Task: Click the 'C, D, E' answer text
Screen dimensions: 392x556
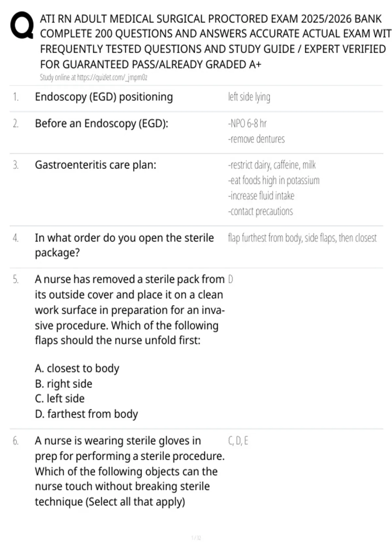Action: (x=238, y=441)
